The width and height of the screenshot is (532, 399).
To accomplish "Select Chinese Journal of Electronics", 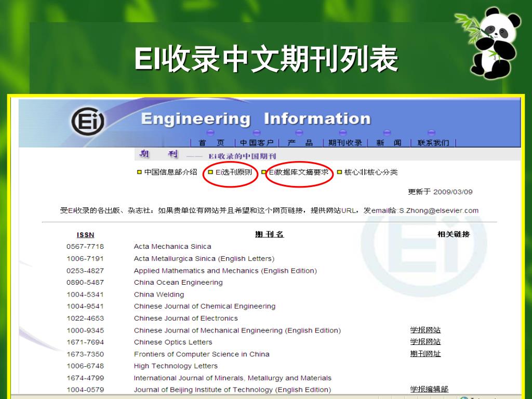I will tap(185, 318).
